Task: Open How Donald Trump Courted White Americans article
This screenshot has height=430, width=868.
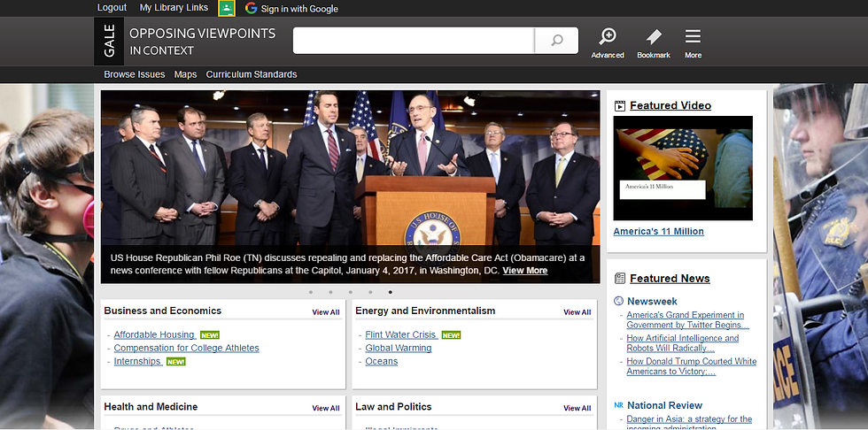Action: click(x=692, y=366)
